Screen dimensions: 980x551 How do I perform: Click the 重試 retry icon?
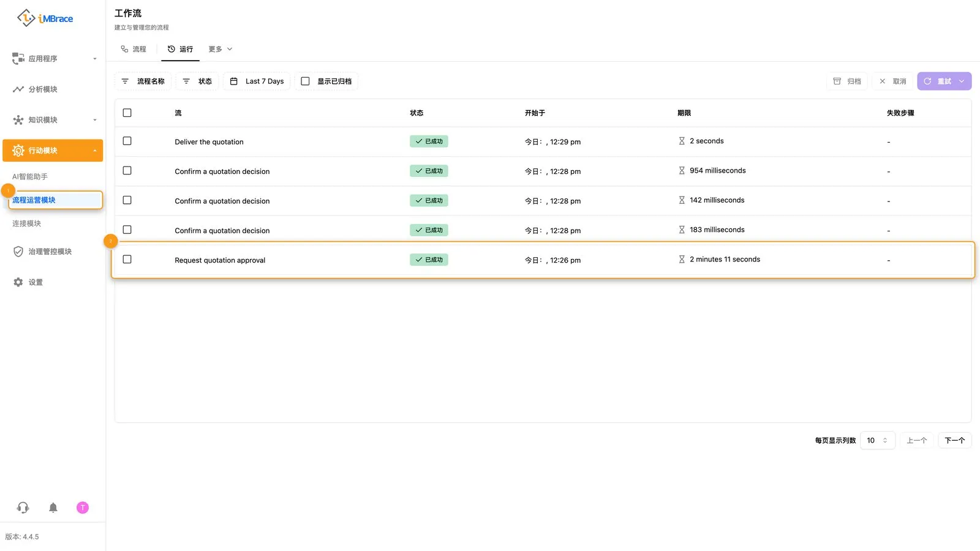(927, 81)
